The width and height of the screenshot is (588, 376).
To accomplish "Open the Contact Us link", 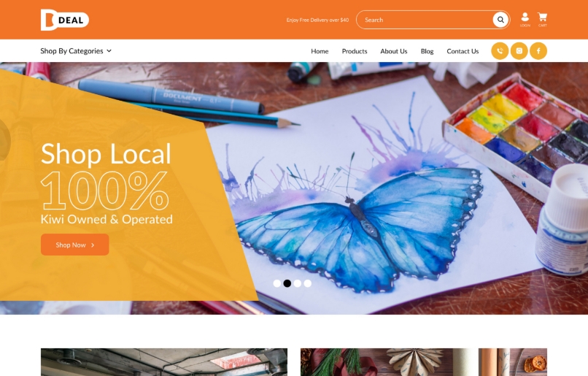I will [463, 51].
